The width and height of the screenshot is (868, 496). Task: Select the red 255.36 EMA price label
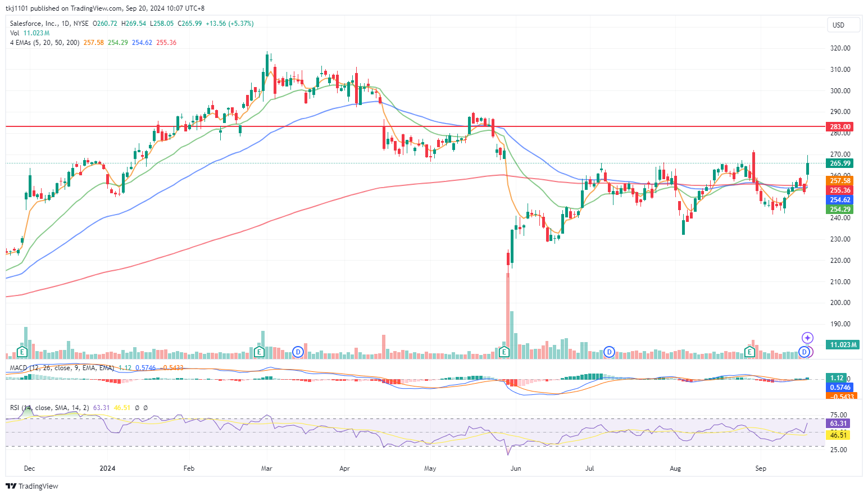[x=840, y=190]
